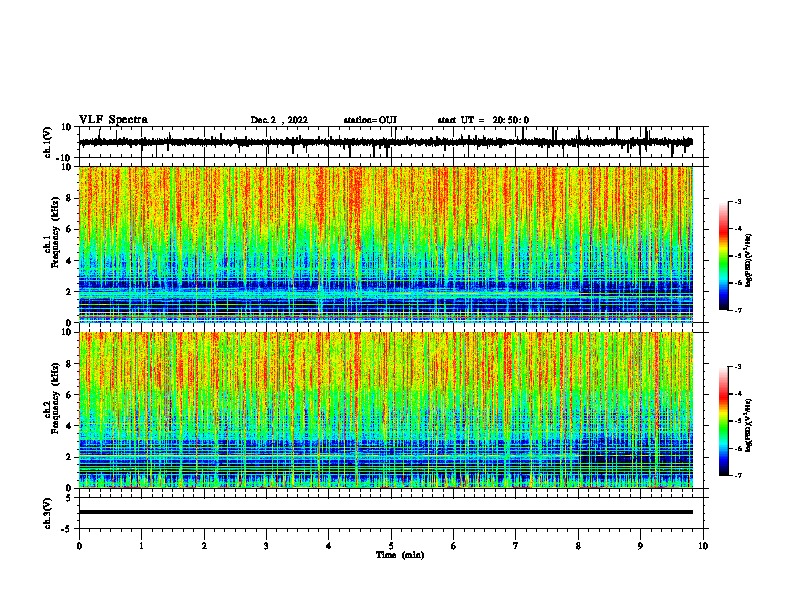Click the "station=OUI" label
The image size is (792, 612).
370,120
